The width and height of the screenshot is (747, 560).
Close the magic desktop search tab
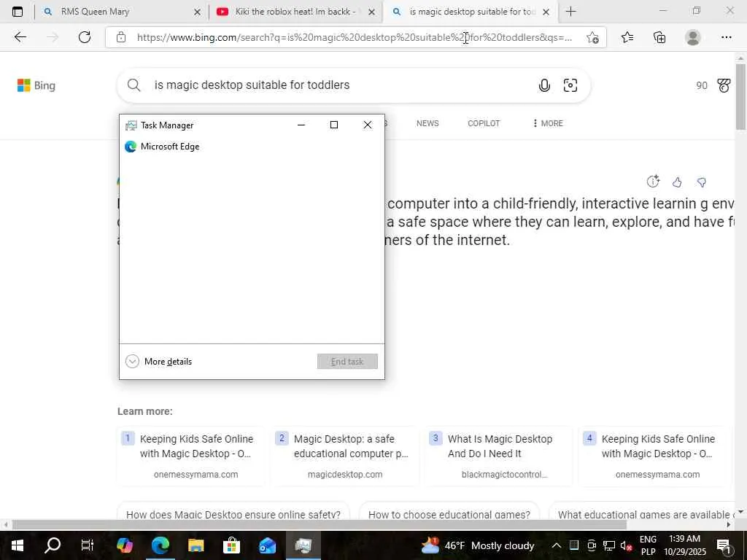pyautogui.click(x=546, y=12)
